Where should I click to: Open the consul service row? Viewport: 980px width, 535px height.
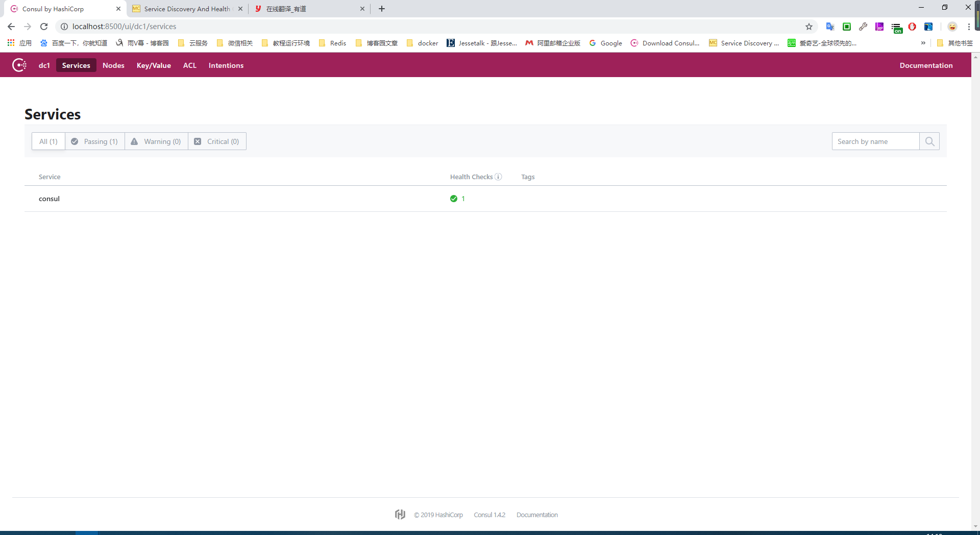coord(485,199)
